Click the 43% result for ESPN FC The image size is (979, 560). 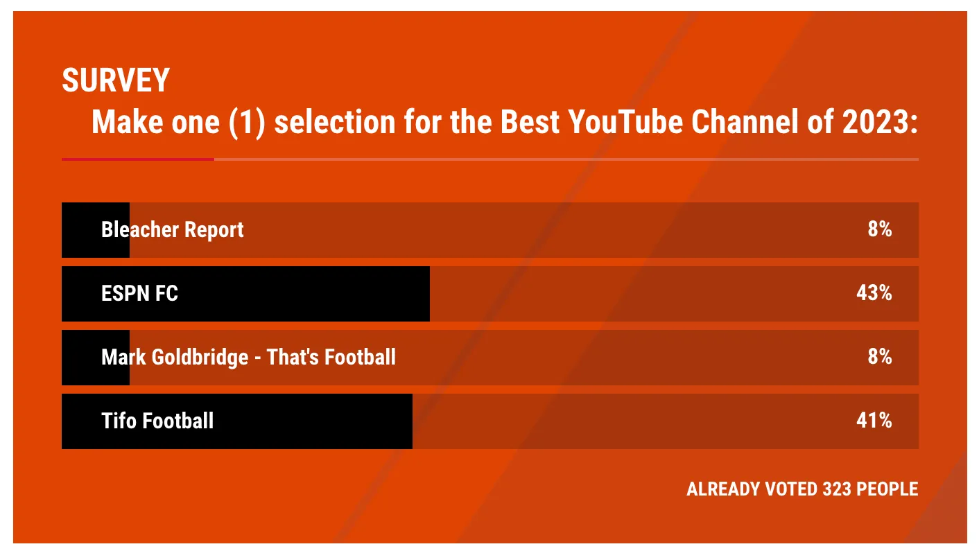point(874,293)
